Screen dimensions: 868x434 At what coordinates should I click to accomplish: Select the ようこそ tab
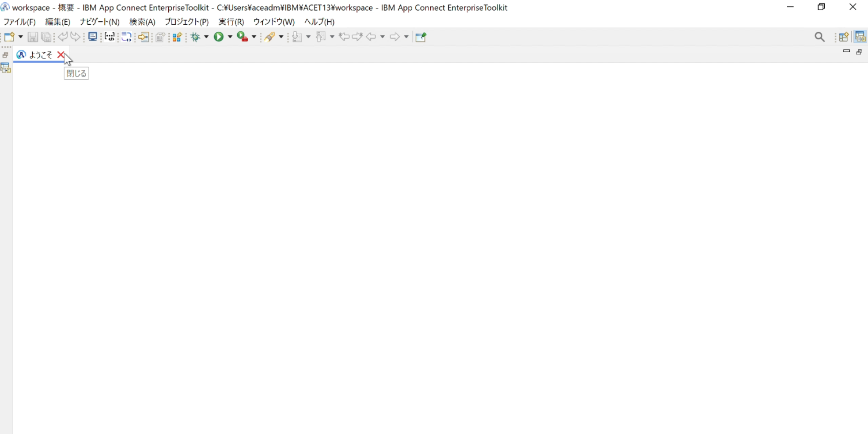[40, 55]
